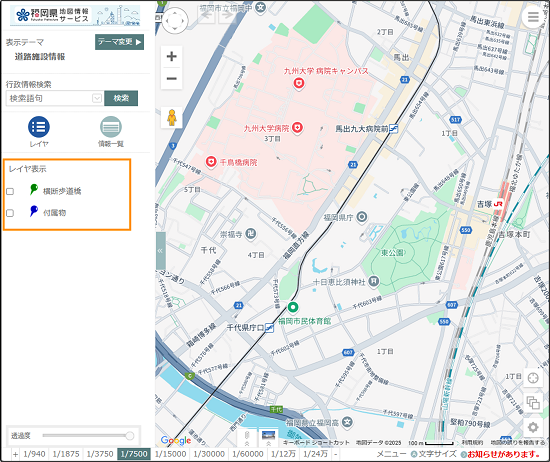This screenshot has height=462, width=550.
Task: Open the 利用規約 terms link
Action: click(x=472, y=443)
